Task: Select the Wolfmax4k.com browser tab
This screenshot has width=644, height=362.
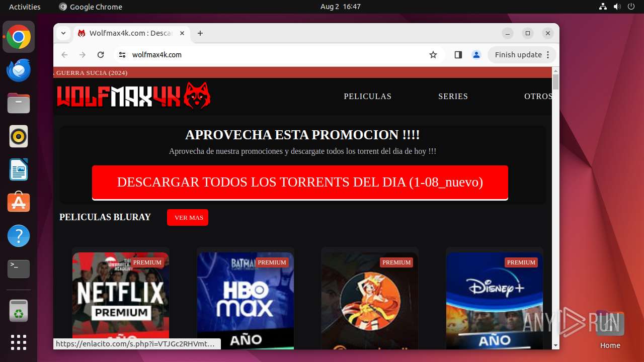Action: 131,33
